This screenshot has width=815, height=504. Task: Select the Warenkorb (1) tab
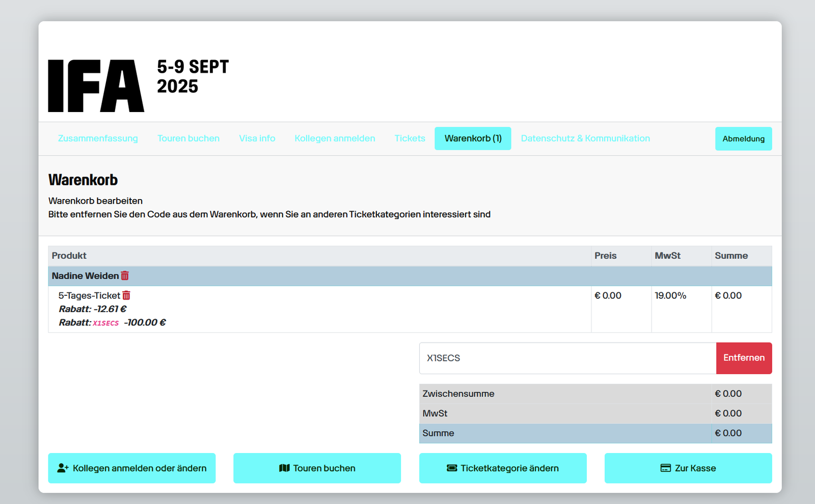473,138
